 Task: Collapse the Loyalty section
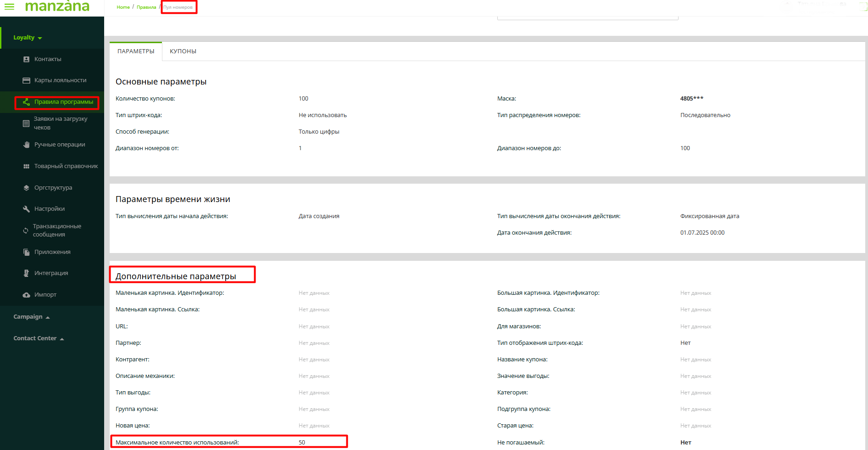click(x=28, y=38)
